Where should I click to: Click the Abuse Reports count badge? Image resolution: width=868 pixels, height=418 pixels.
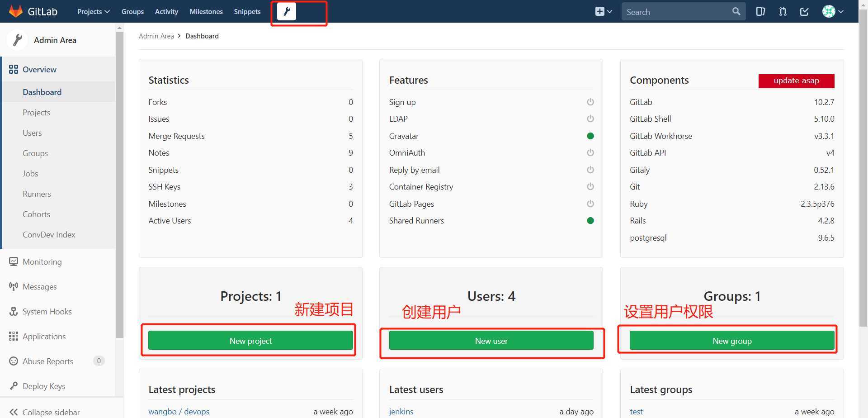coord(99,361)
